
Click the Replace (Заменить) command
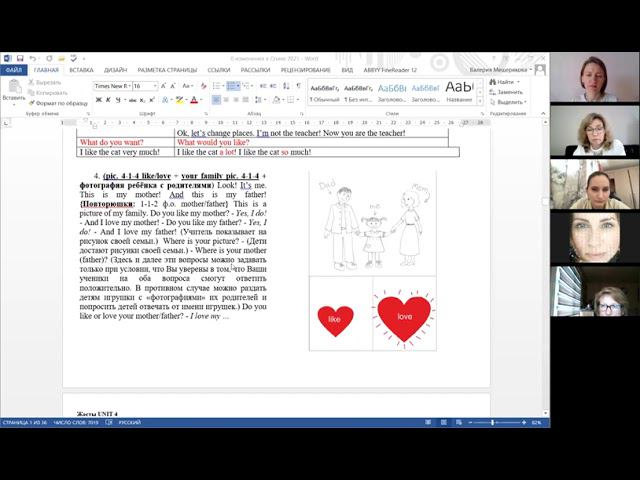click(x=506, y=92)
